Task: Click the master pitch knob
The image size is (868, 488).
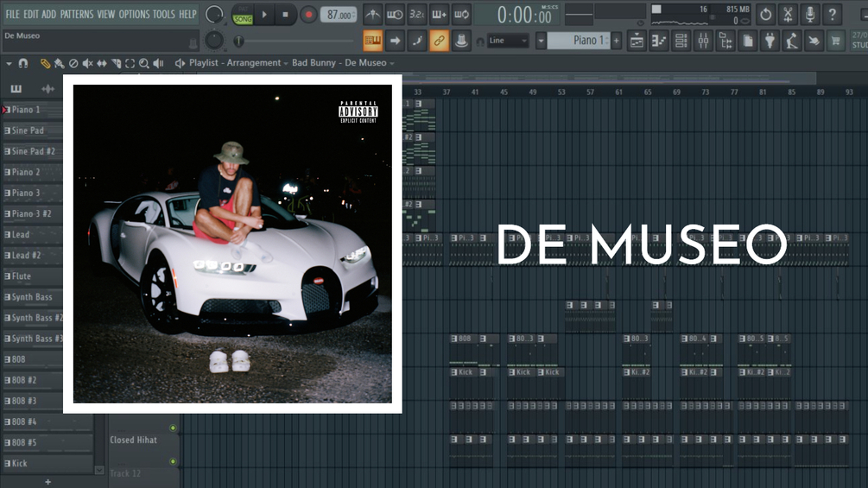Action: [x=214, y=41]
